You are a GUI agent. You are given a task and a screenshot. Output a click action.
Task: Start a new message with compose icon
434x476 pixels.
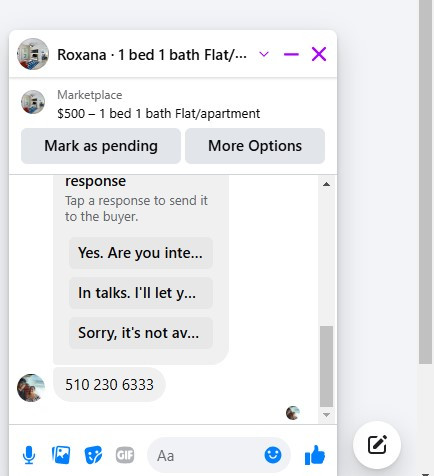tap(377, 445)
